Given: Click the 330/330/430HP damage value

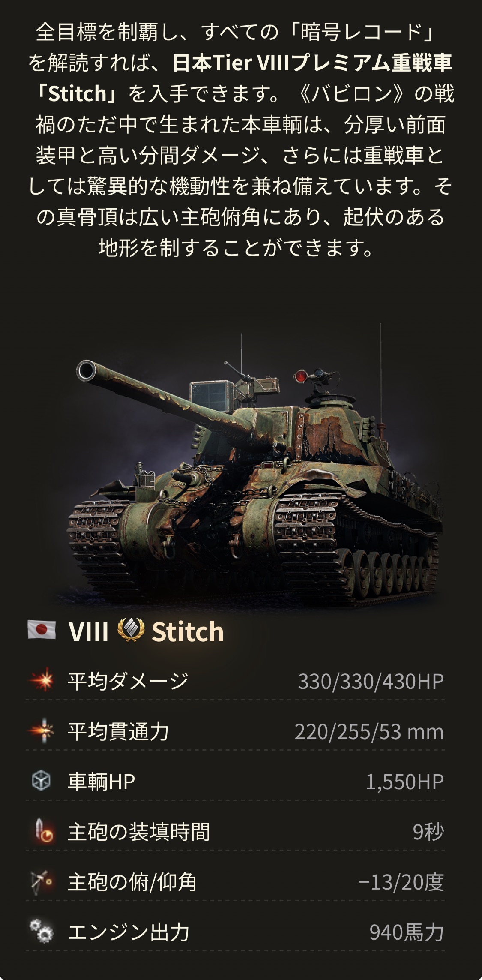Looking at the screenshot, I should pyautogui.click(x=371, y=681).
